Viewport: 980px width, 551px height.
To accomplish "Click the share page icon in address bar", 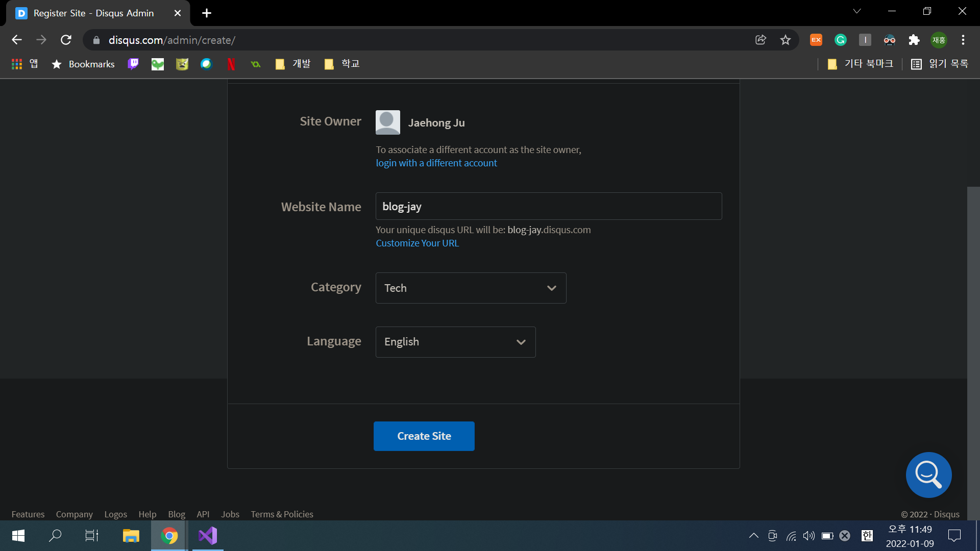I will click(x=761, y=40).
